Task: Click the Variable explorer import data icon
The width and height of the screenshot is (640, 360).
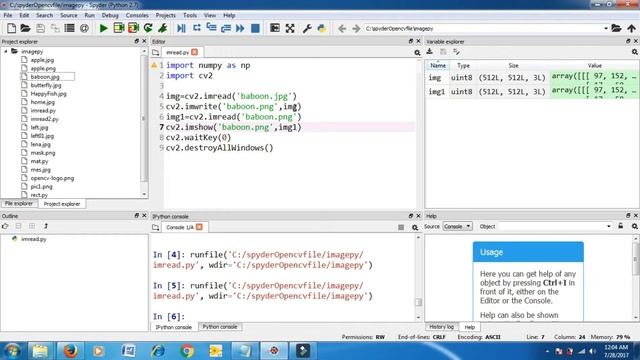Action: [x=429, y=51]
